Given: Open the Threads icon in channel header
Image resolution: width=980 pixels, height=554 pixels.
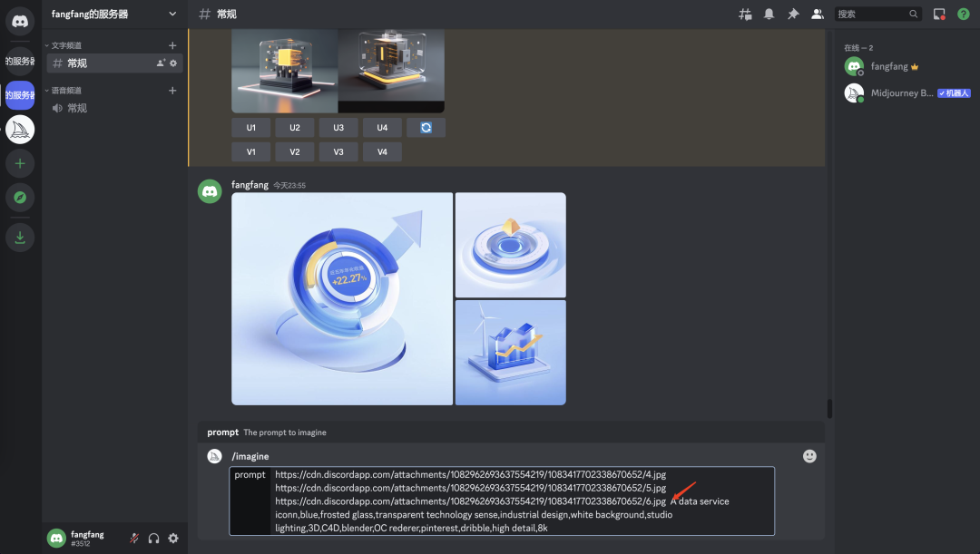Looking at the screenshot, I should 745,14.
